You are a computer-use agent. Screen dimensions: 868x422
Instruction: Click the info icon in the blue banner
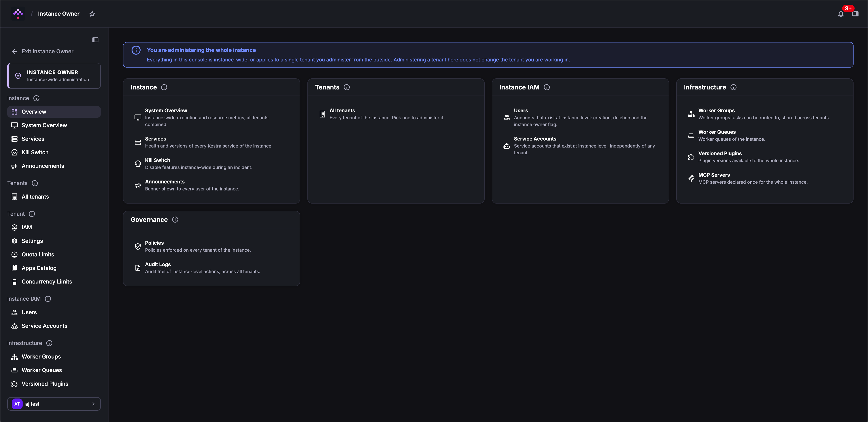[136, 50]
